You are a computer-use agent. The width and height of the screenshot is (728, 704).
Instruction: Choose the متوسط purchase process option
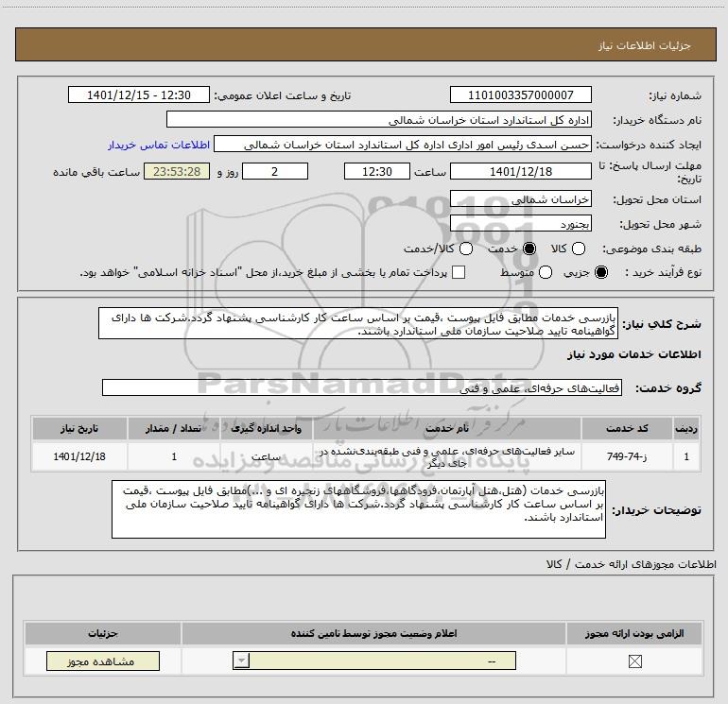tap(546, 272)
